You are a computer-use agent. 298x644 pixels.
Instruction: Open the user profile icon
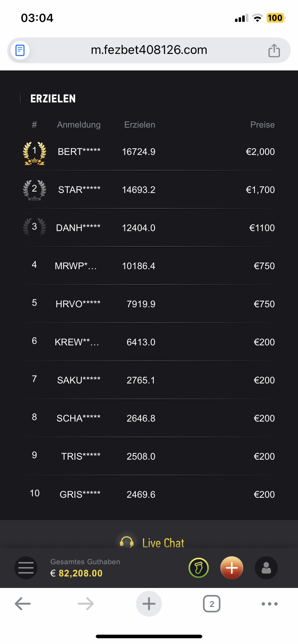coord(266,568)
